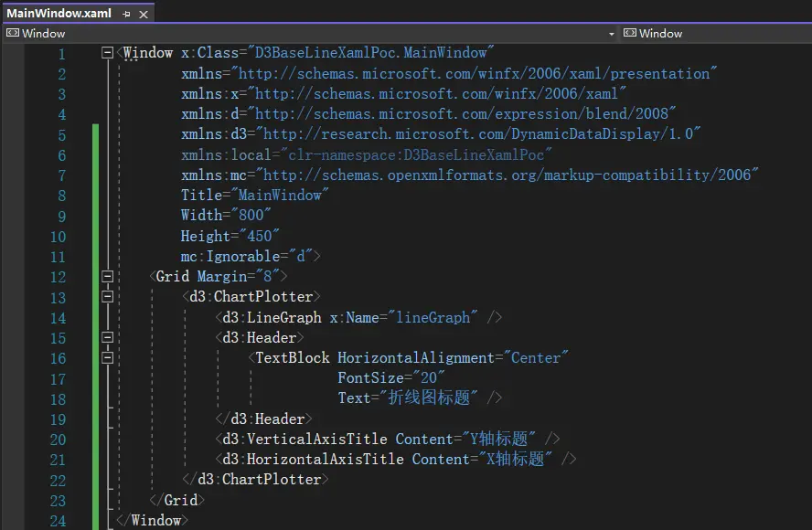Click the FontSize="20" attribute
This screenshot has height=530, width=812.
[x=391, y=377]
